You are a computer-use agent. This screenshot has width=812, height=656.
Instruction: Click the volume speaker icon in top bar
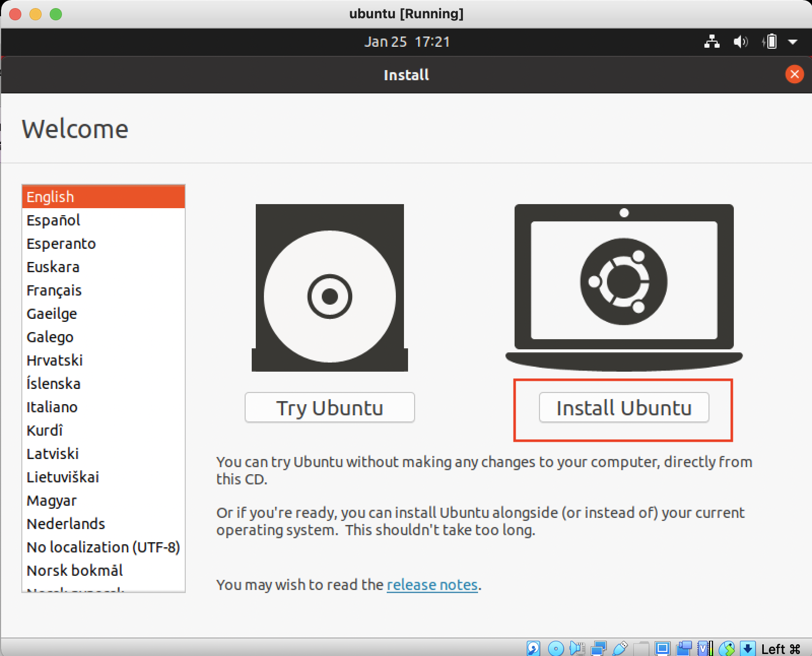[740, 42]
